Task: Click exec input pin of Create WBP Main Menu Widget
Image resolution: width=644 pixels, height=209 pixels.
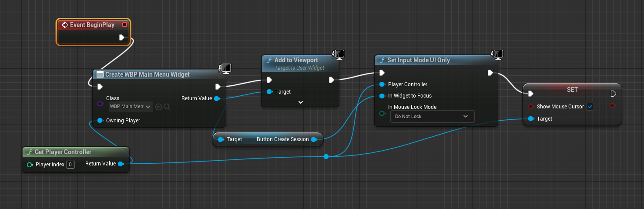Action: click(x=101, y=86)
